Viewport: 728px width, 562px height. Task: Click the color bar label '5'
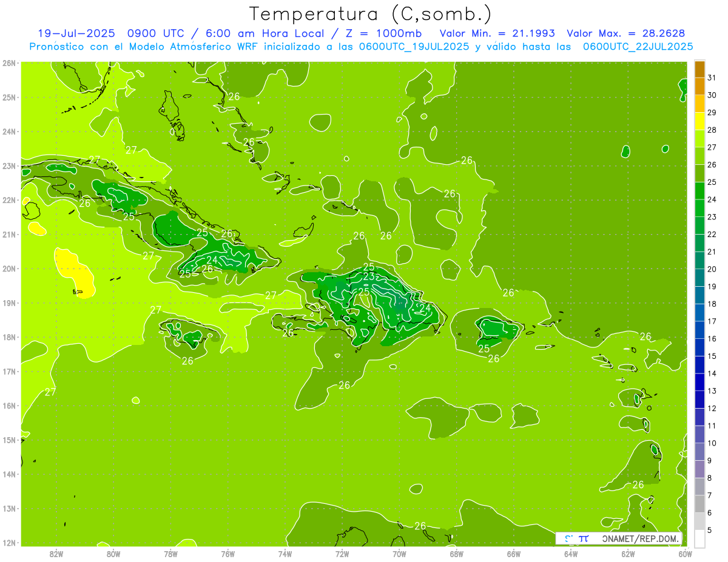click(710, 530)
